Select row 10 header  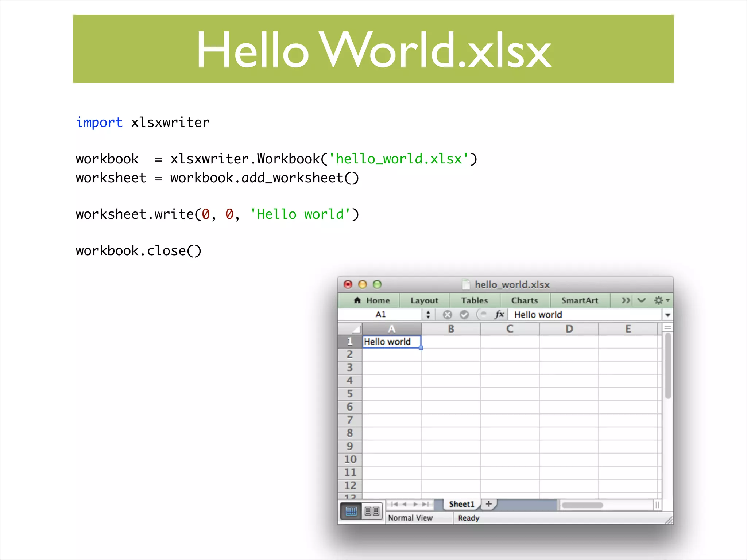(x=350, y=459)
